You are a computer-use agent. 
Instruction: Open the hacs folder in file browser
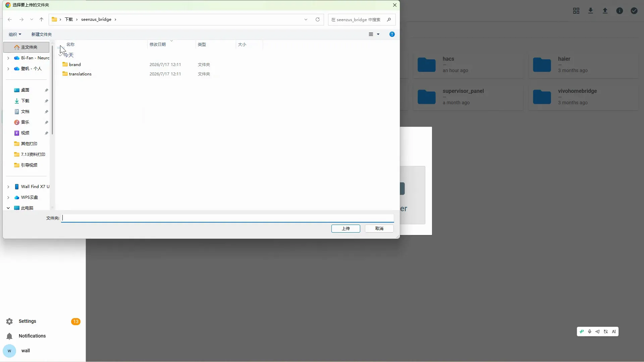[x=468, y=65]
